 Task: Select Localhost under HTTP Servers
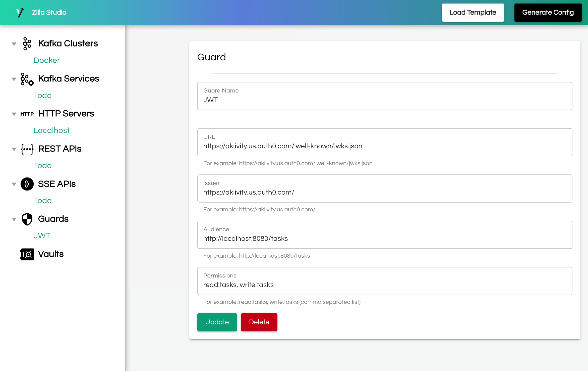click(x=51, y=130)
